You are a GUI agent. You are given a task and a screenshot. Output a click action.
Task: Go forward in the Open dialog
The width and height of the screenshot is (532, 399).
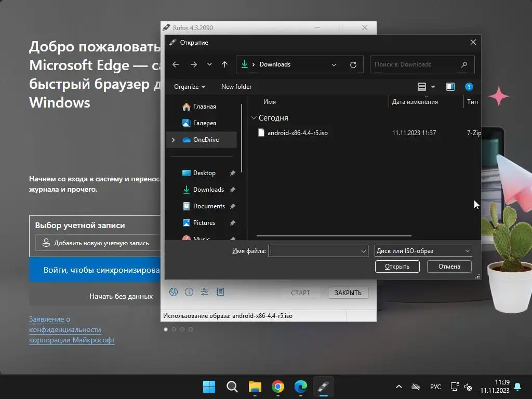193,64
